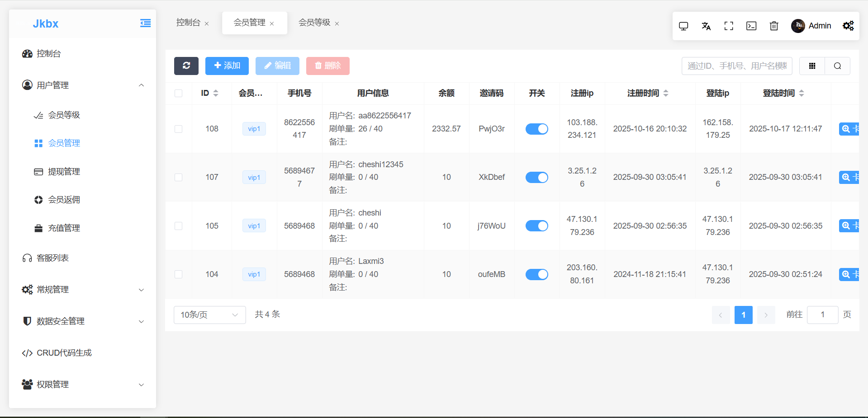Screen dimensions: 868x418
Task: Click the 添加 button
Action: 227,66
